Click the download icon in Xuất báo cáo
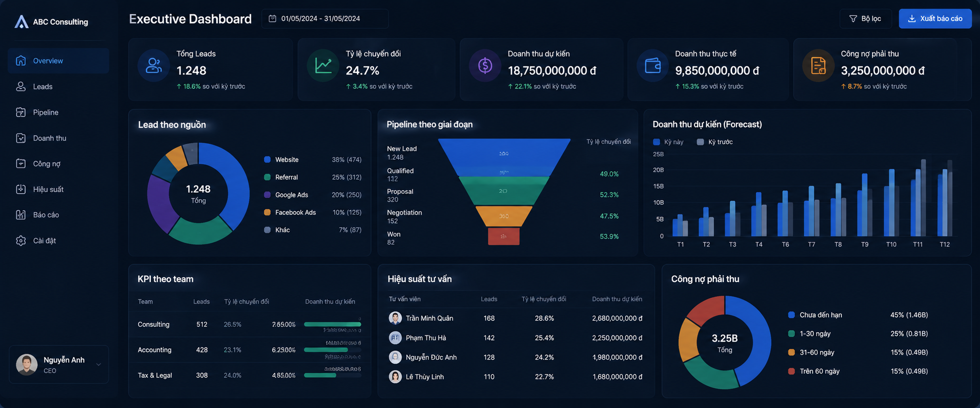Image resolution: width=980 pixels, height=408 pixels. tap(911, 19)
